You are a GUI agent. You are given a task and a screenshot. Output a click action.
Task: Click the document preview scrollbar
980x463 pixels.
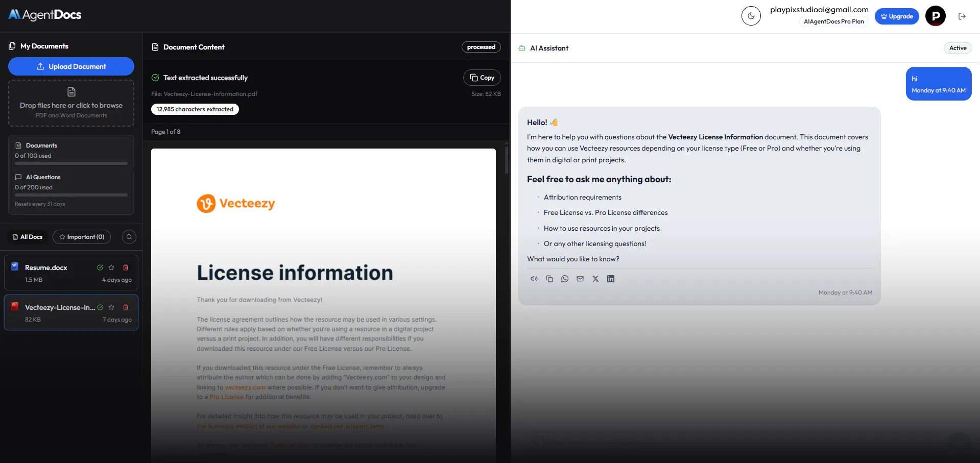click(x=507, y=160)
